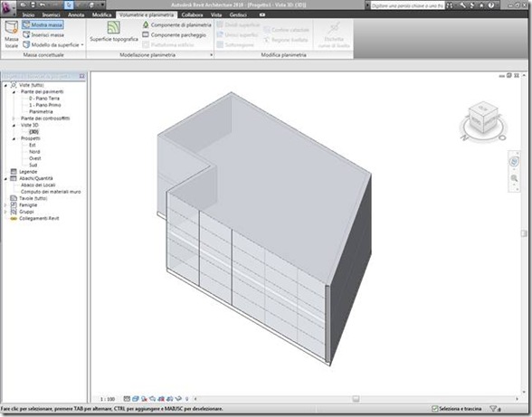Select Collegamenti Revit tree item
Screen dimensions: 532x417
[x=39, y=218]
